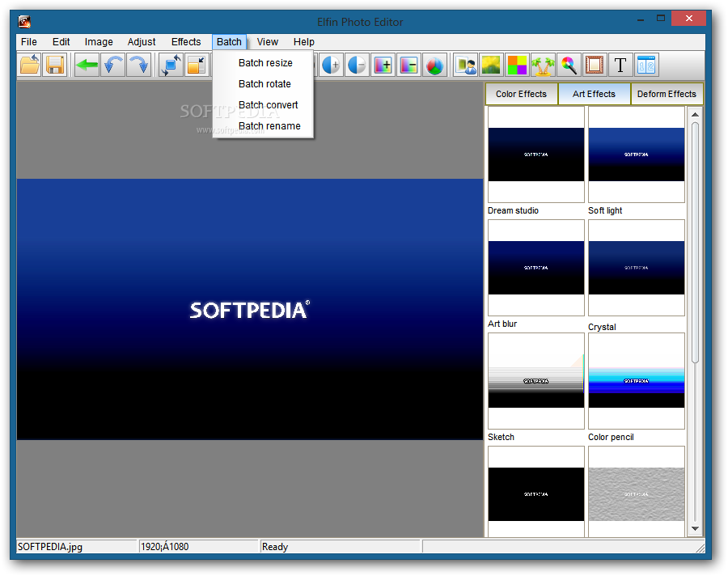
Task: Apply the Soft light effect thumbnail
Action: (637, 155)
